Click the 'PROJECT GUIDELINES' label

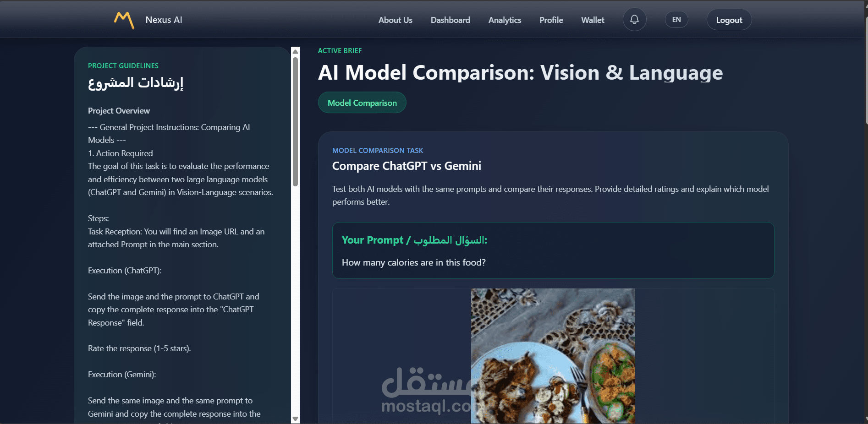tap(123, 66)
